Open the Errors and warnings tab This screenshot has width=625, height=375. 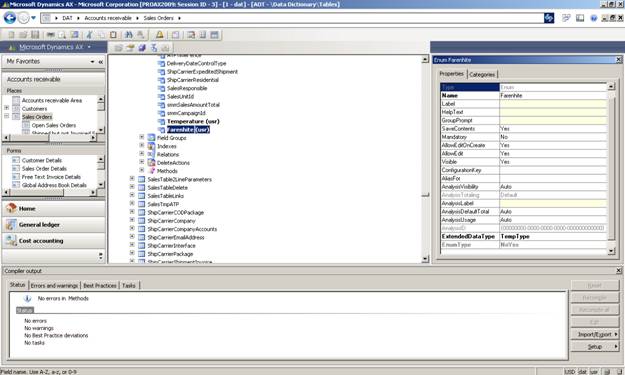click(x=54, y=285)
